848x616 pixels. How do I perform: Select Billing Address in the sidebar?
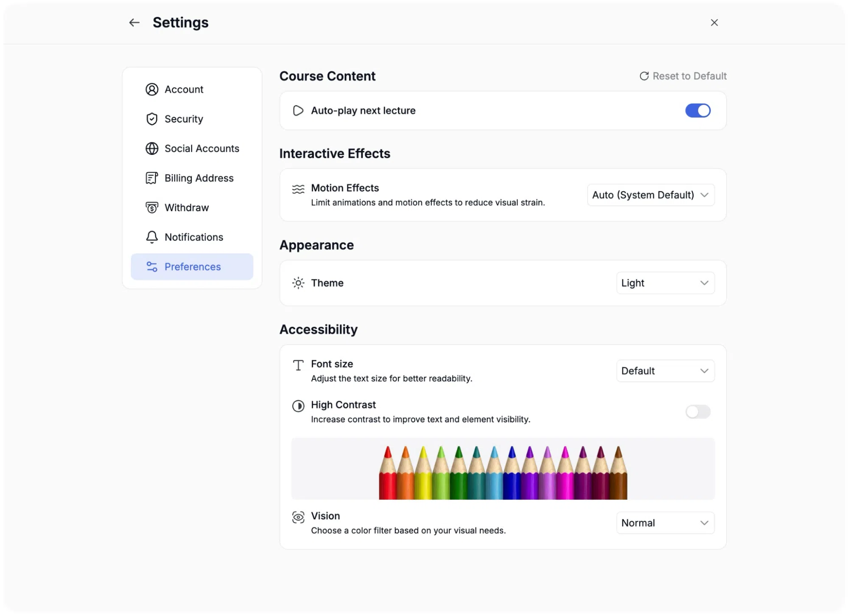[192, 178]
